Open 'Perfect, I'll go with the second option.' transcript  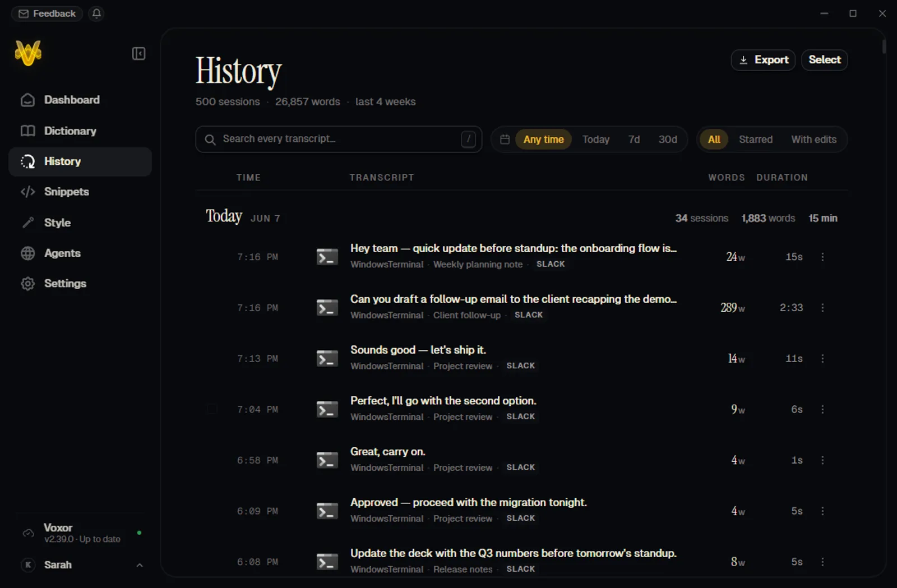443,401
